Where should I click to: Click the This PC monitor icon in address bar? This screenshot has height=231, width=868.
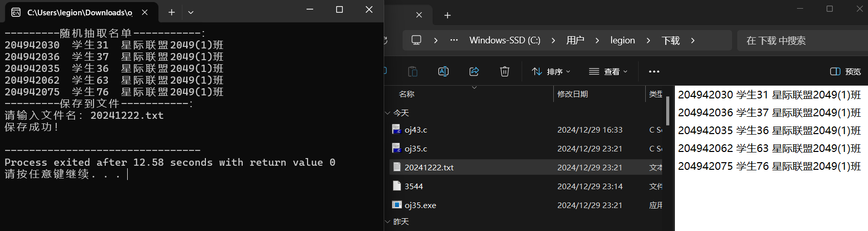pos(416,40)
